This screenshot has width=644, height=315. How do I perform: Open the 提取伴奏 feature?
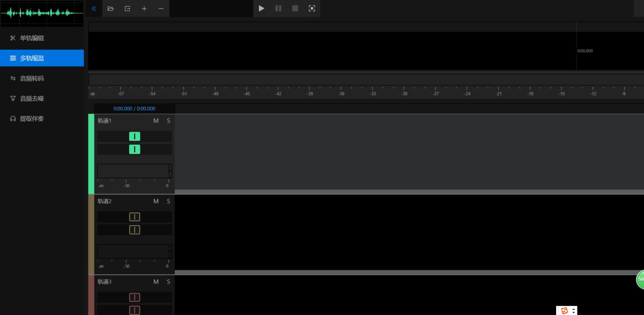pos(32,118)
